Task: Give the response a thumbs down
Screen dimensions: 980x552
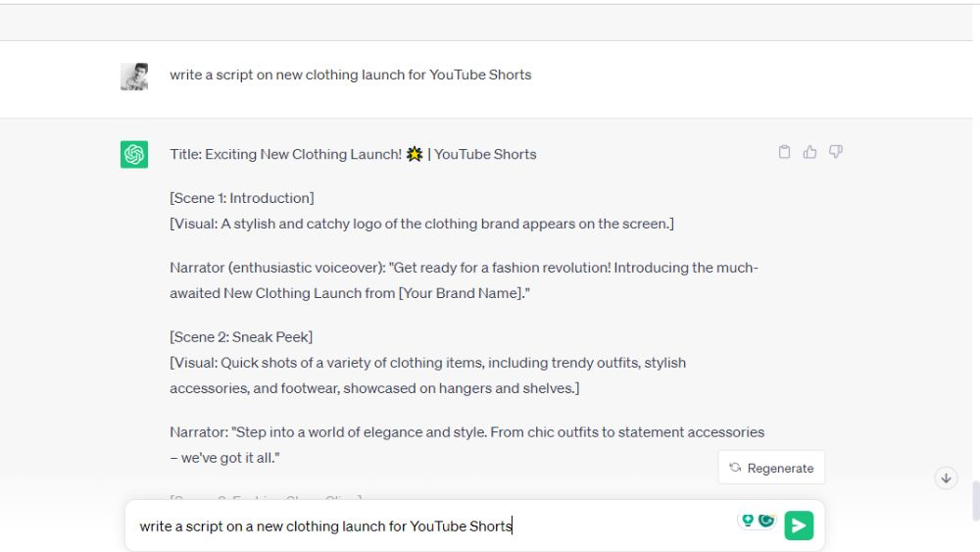Action: click(x=836, y=152)
